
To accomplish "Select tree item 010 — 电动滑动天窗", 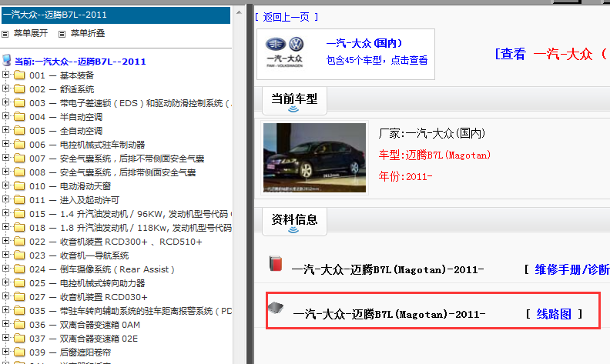I will (x=70, y=186).
